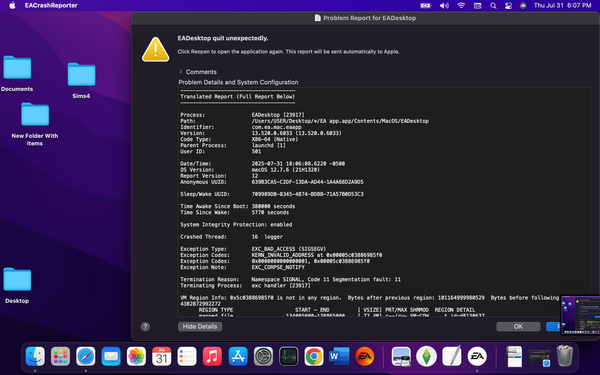Click the Identifier com.ea.mac.eaapp line
The width and height of the screenshot is (600, 375).
click(241, 127)
